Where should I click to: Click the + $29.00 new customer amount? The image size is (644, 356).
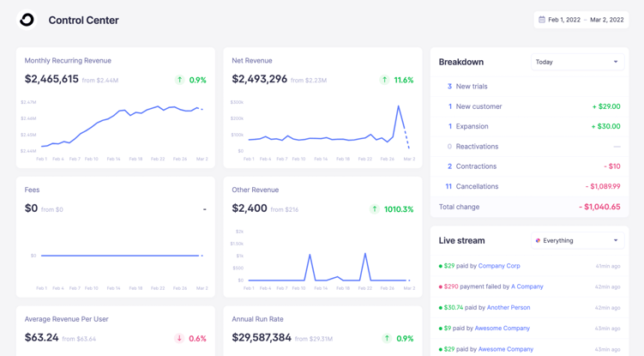tap(606, 106)
